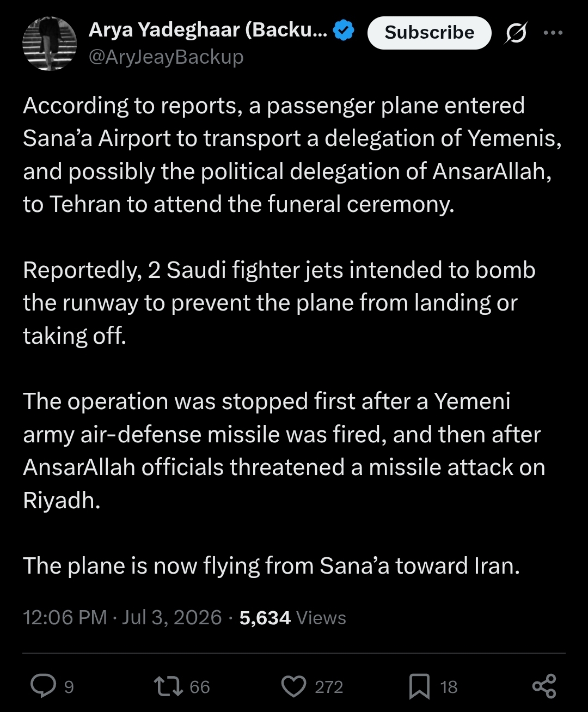Click the 18 bookmarks count
Viewport: 588px width, 712px height.
[449, 687]
